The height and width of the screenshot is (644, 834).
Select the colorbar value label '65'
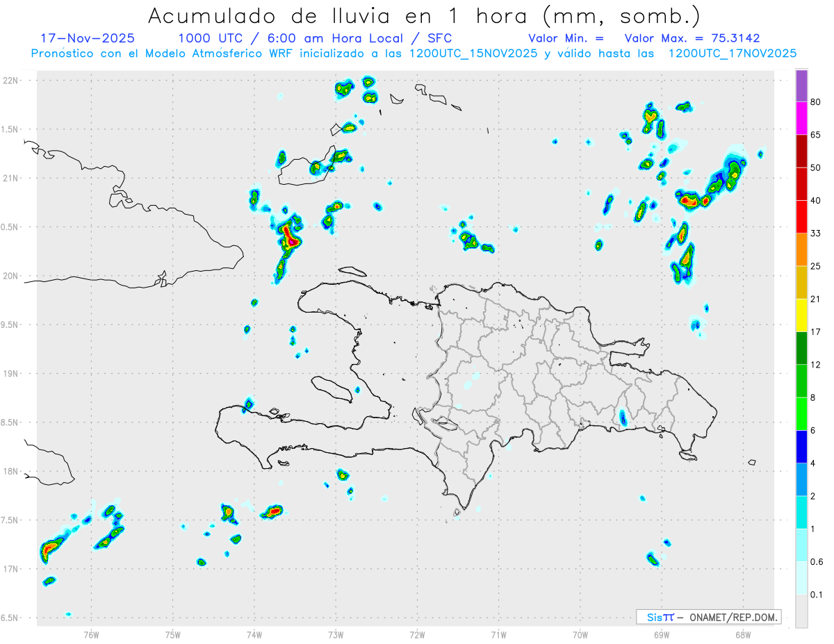816,135
